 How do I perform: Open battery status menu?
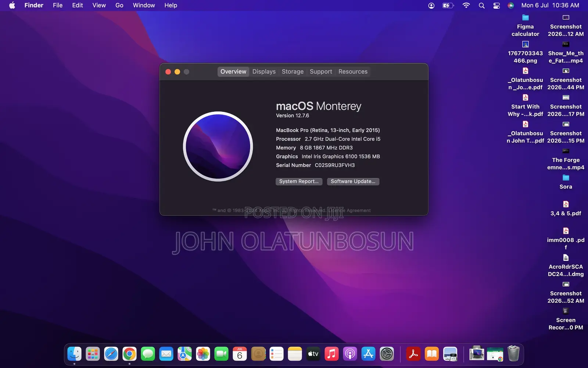[x=448, y=6]
